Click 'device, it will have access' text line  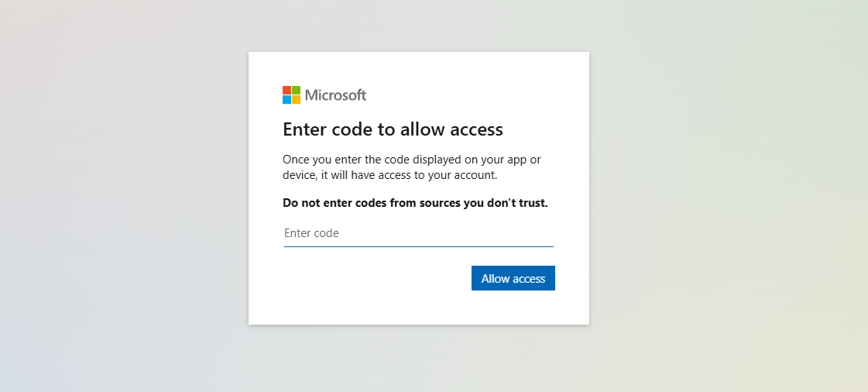click(x=390, y=175)
